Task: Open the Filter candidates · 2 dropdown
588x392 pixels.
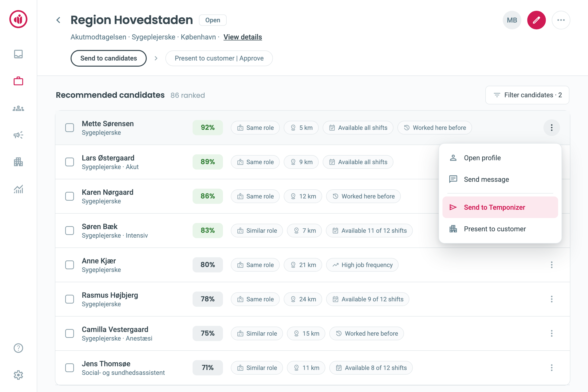Action: 527,95
